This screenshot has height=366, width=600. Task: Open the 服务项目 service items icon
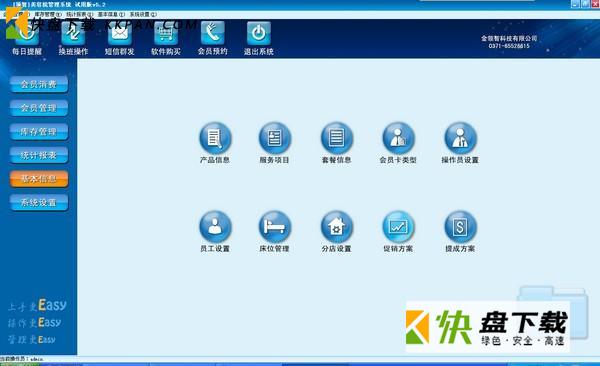(x=275, y=138)
